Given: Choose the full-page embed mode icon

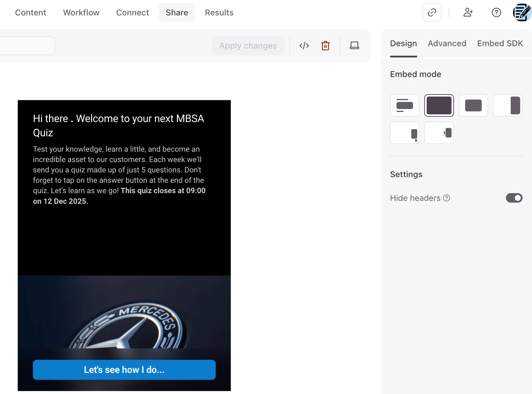Looking at the screenshot, I should (439, 105).
